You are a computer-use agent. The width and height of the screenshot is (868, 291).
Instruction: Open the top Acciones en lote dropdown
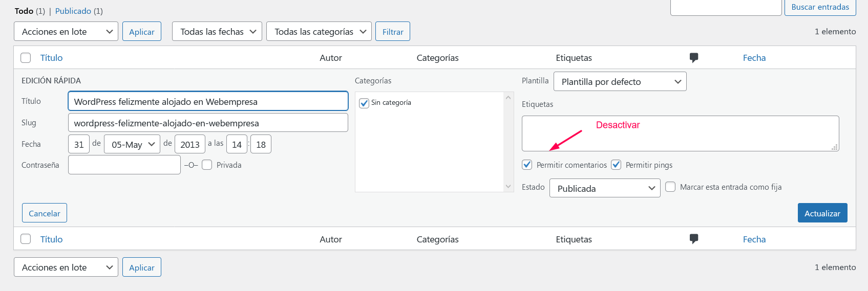tap(66, 31)
